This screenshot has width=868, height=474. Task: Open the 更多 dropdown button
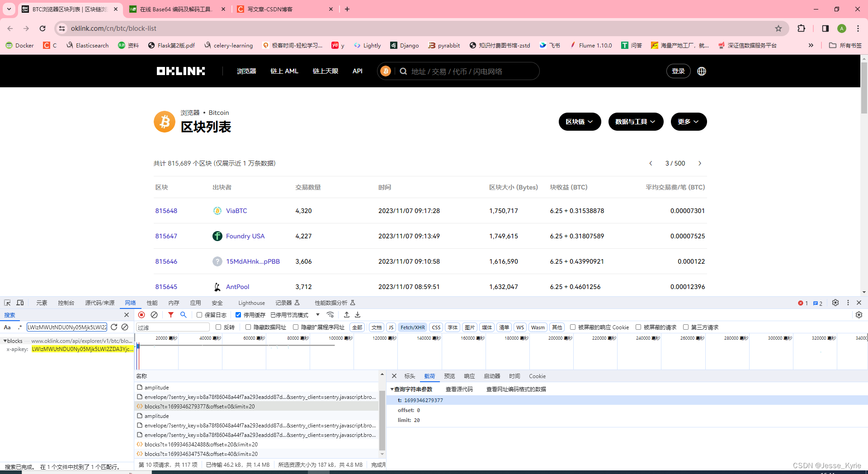[x=689, y=122]
